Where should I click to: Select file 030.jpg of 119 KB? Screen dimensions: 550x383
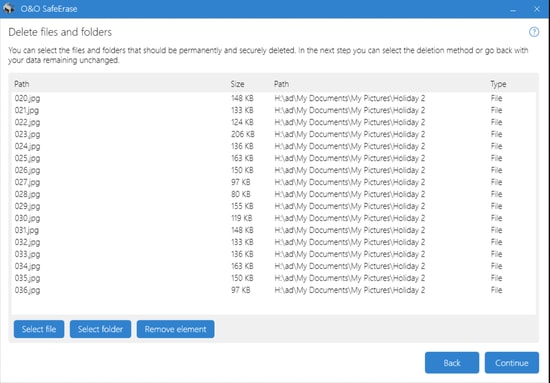click(x=274, y=218)
